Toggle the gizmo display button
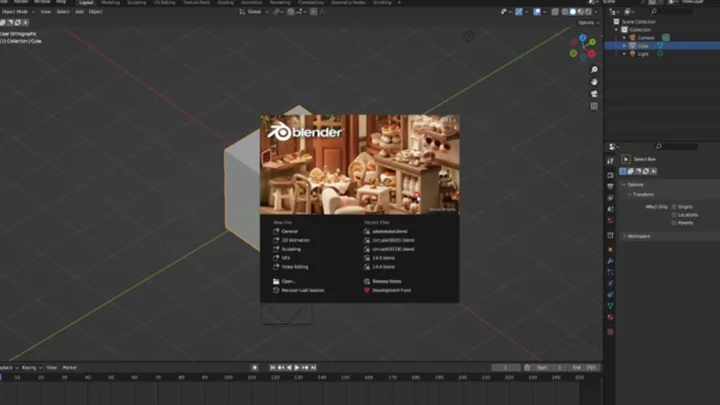This screenshot has width=720, height=405. click(x=519, y=12)
